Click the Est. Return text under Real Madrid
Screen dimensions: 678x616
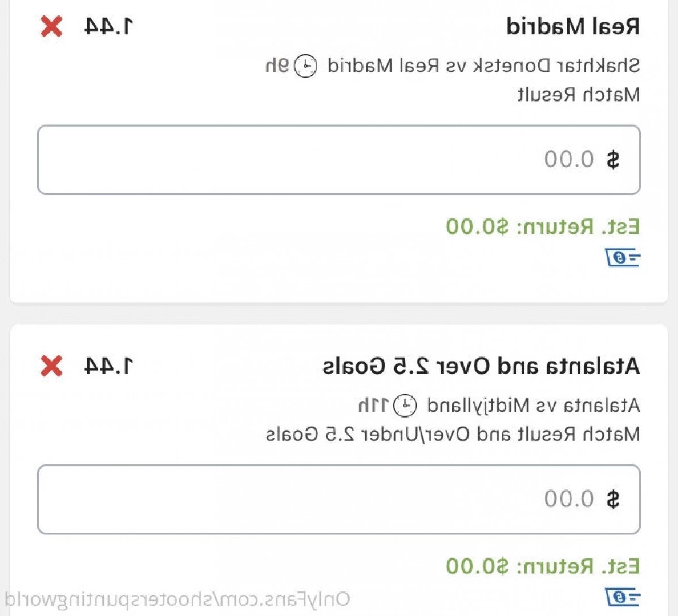coord(543,226)
